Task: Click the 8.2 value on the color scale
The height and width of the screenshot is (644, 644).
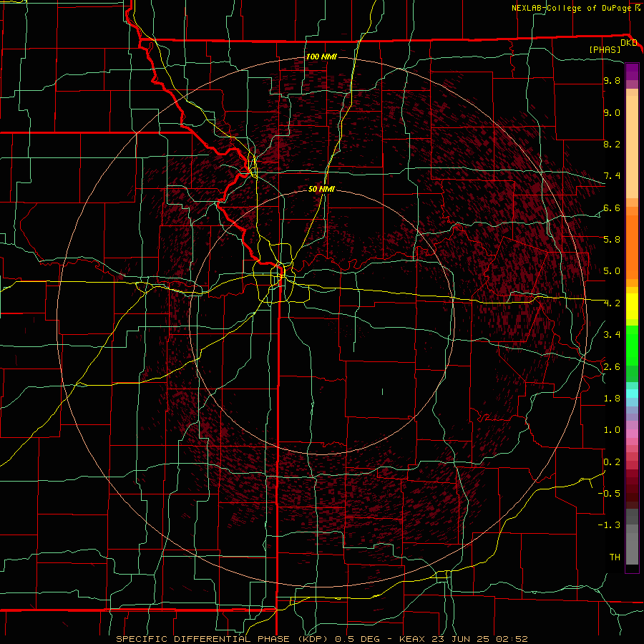Action: 612,144
